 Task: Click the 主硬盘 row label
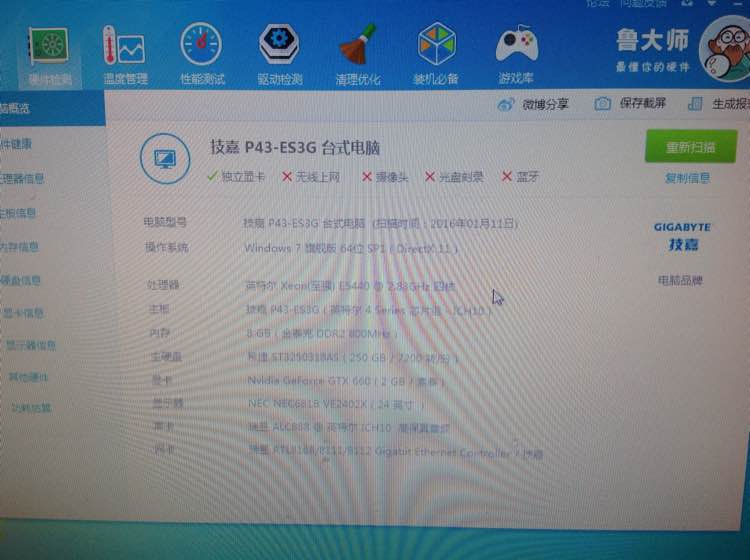point(166,356)
